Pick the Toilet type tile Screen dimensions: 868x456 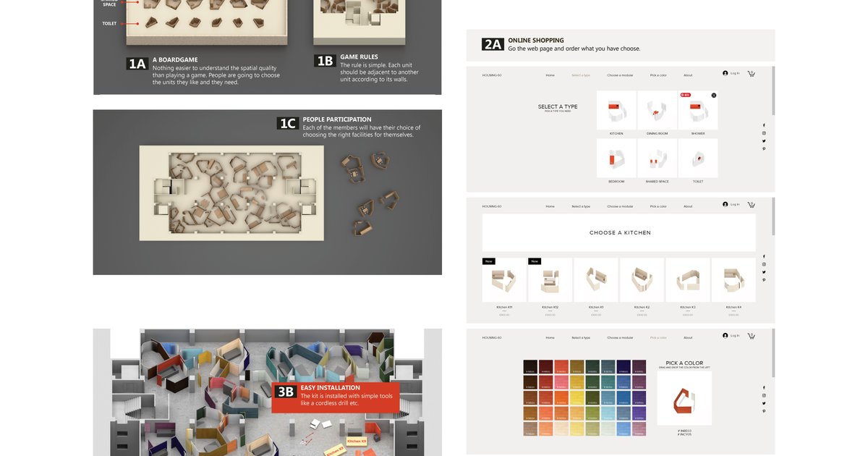pyautogui.click(x=698, y=158)
